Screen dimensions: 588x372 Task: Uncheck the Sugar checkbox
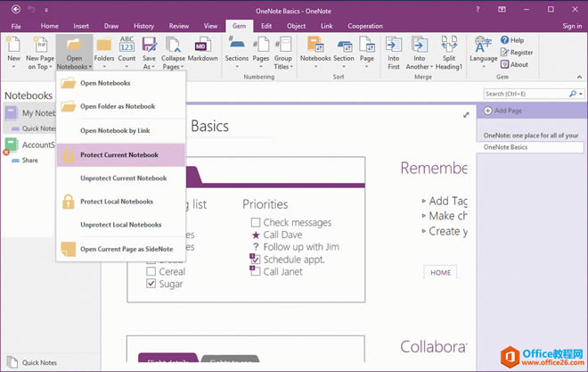point(151,284)
